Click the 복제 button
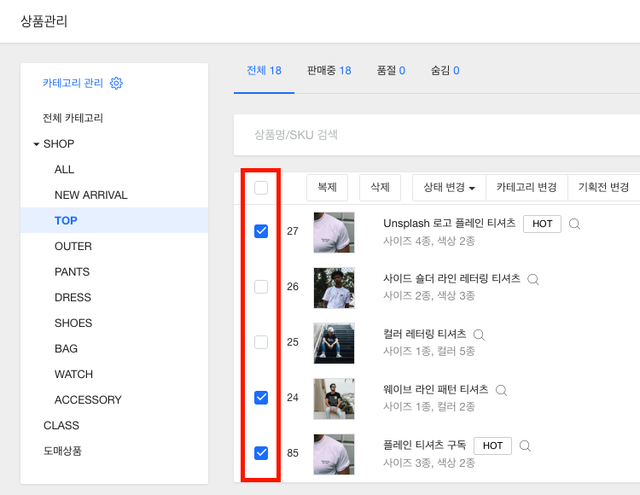The height and width of the screenshot is (495, 640). (327, 188)
